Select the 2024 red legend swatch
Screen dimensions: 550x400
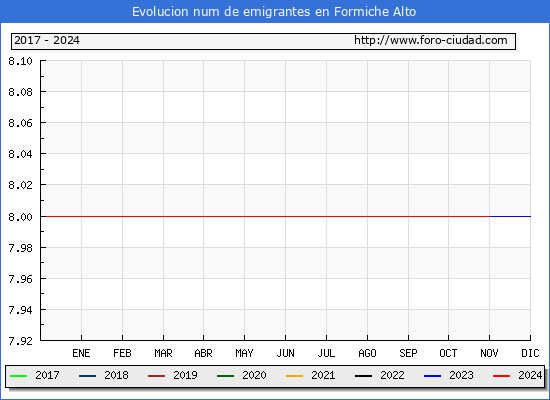[x=502, y=376]
